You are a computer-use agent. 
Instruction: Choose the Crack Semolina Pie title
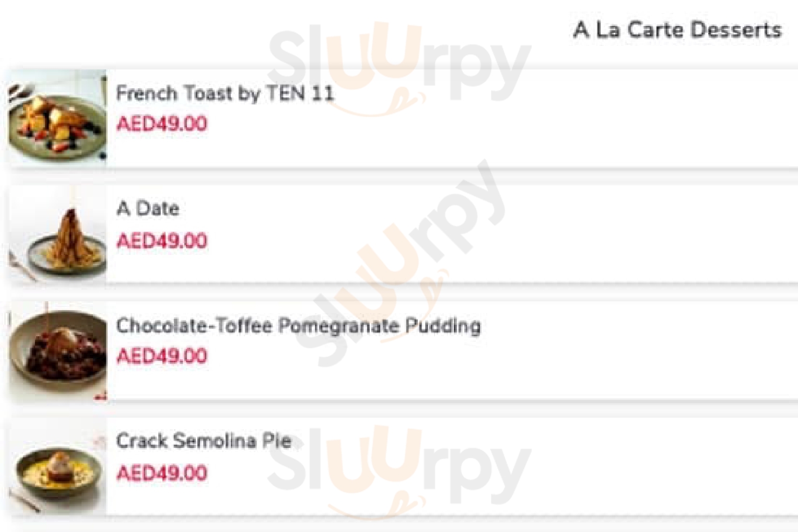(203, 441)
